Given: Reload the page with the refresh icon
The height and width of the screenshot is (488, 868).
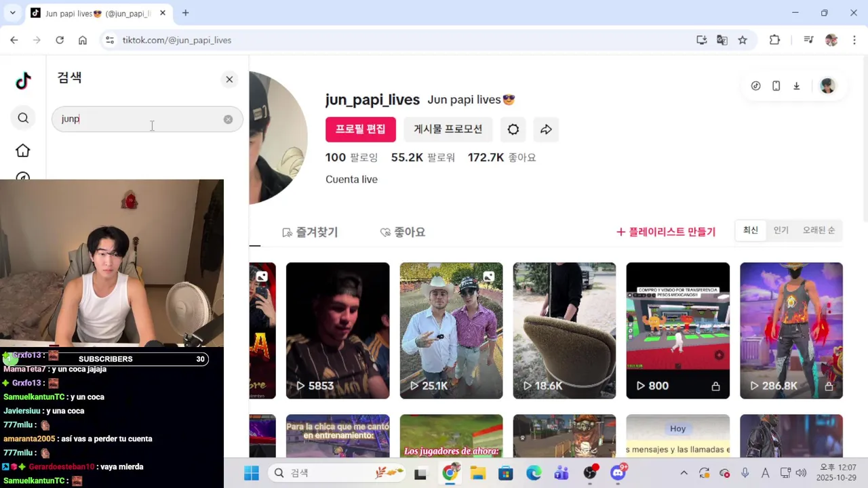Looking at the screenshot, I should tap(60, 40).
